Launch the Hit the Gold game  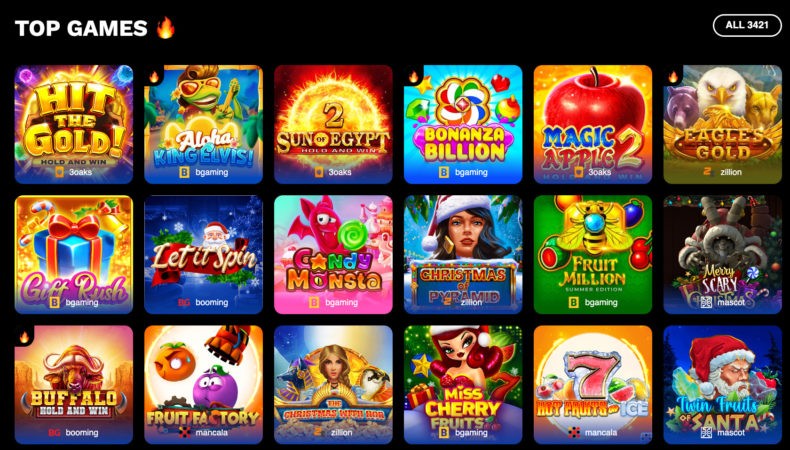[74, 124]
